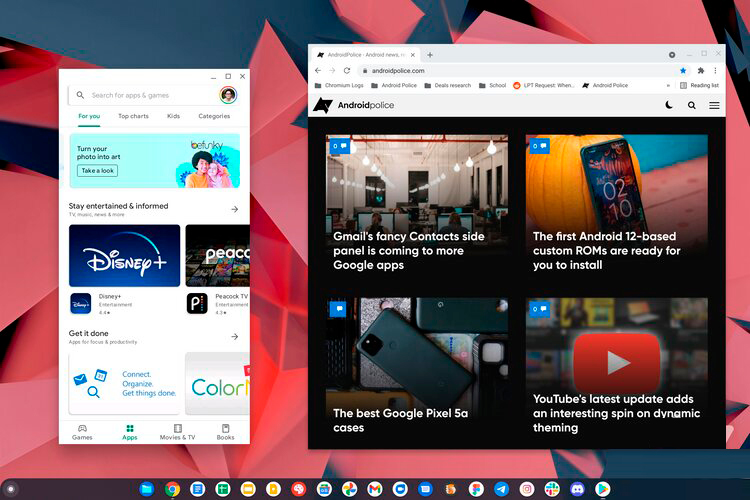The height and width of the screenshot is (500, 750).
Task: Open the Files app from the shelf
Action: coord(147,489)
